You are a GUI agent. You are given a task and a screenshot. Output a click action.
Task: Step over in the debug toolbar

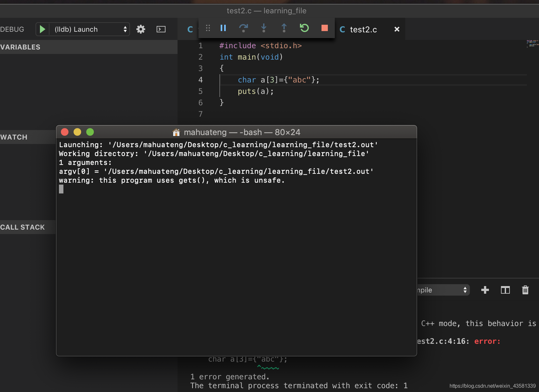[244, 28]
